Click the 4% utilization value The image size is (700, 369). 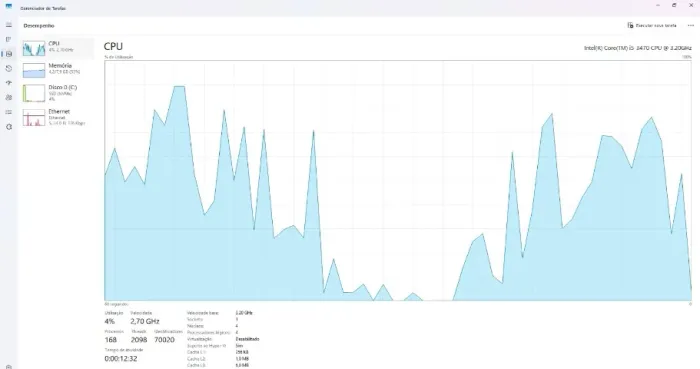pyautogui.click(x=109, y=321)
